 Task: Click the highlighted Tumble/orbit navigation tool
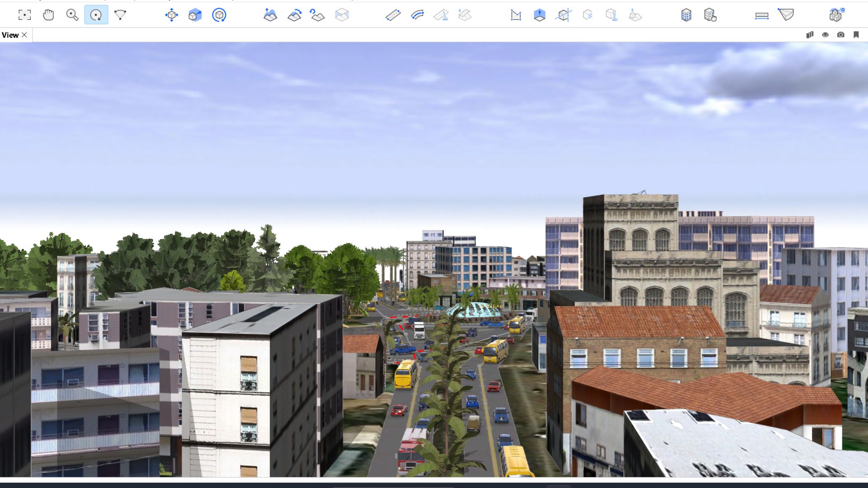(x=96, y=15)
